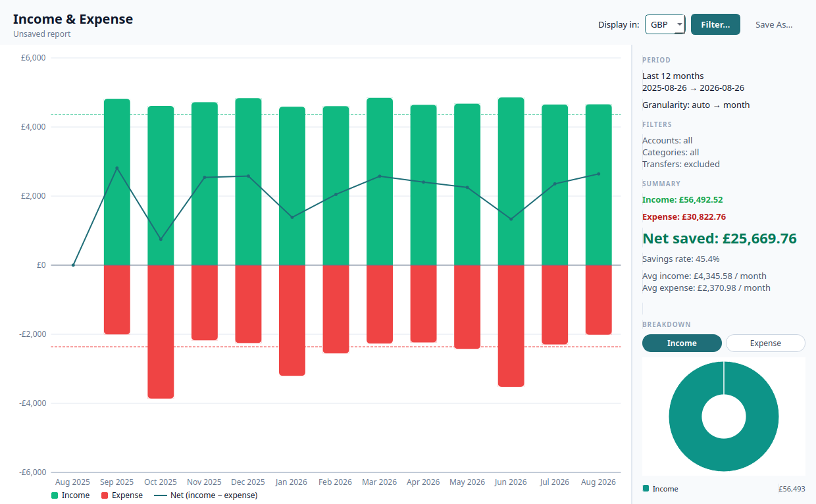
Task: Click the Jun 2026 red expense bar
Action: [511, 326]
